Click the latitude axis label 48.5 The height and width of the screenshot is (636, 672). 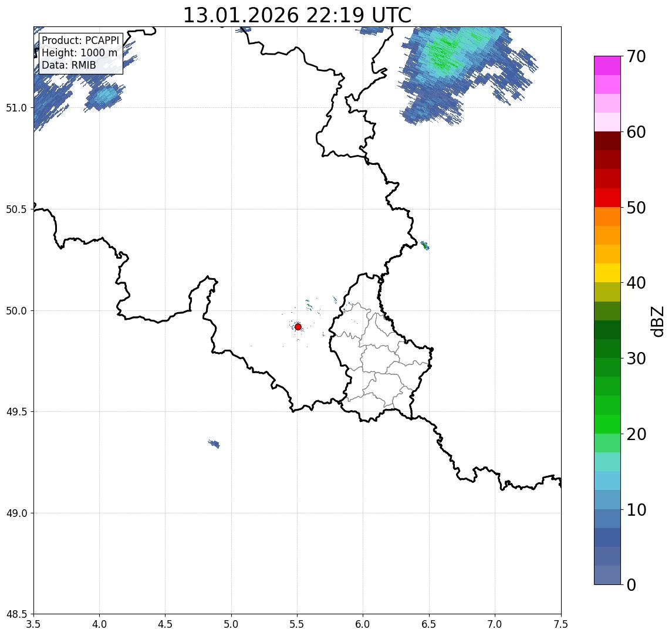pos(16,614)
